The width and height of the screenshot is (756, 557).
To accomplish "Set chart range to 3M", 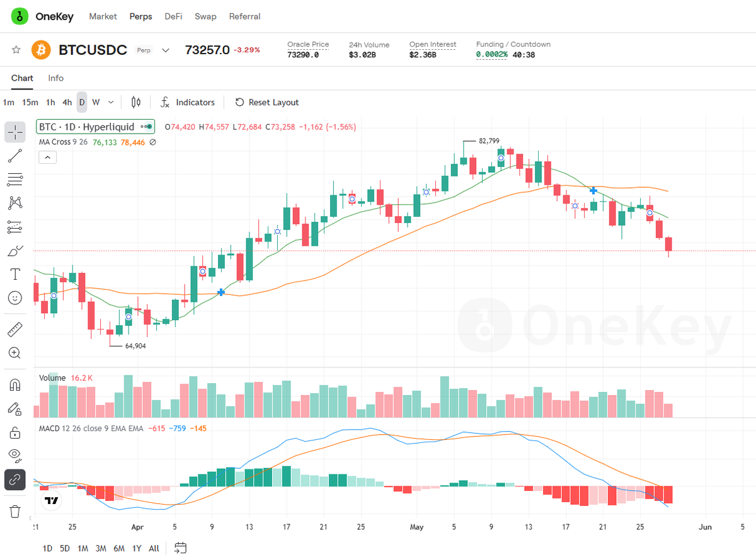I will (x=101, y=548).
